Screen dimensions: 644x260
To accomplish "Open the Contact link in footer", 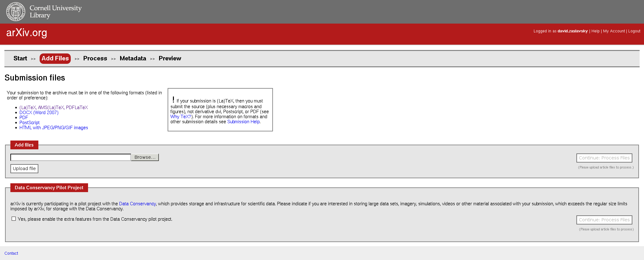I will [x=11, y=253].
